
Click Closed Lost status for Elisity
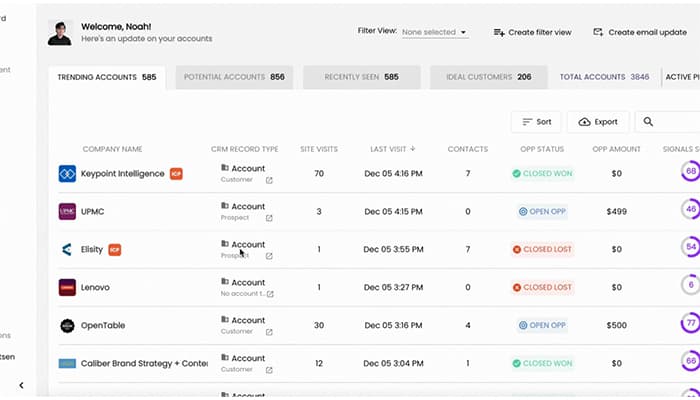click(x=542, y=250)
